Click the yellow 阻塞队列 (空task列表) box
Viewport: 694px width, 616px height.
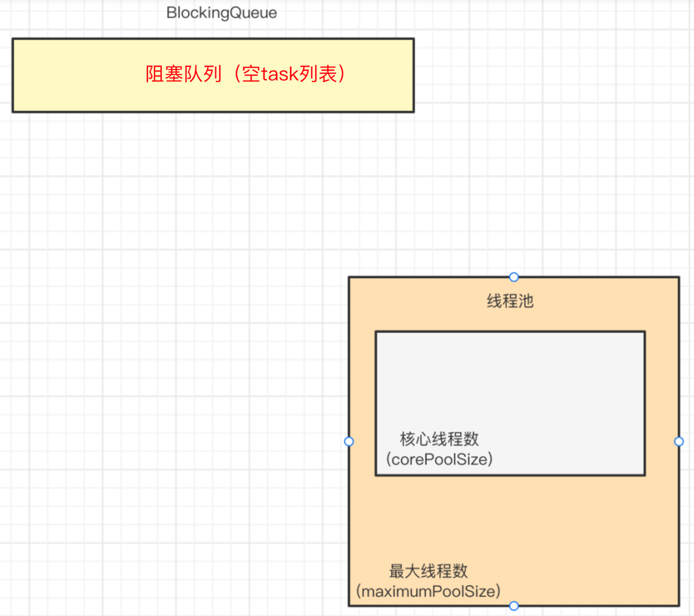click(x=213, y=75)
